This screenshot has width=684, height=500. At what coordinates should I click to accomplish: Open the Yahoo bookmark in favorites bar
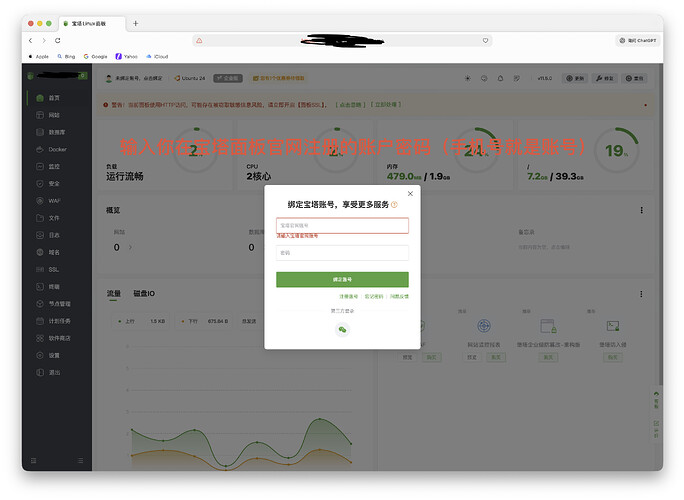pyautogui.click(x=127, y=57)
